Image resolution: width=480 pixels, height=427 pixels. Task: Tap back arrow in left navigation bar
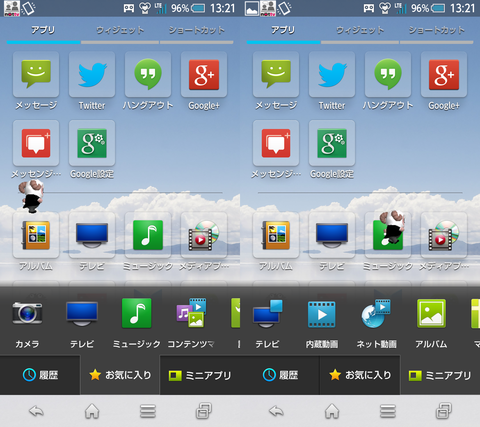[x=36, y=411]
